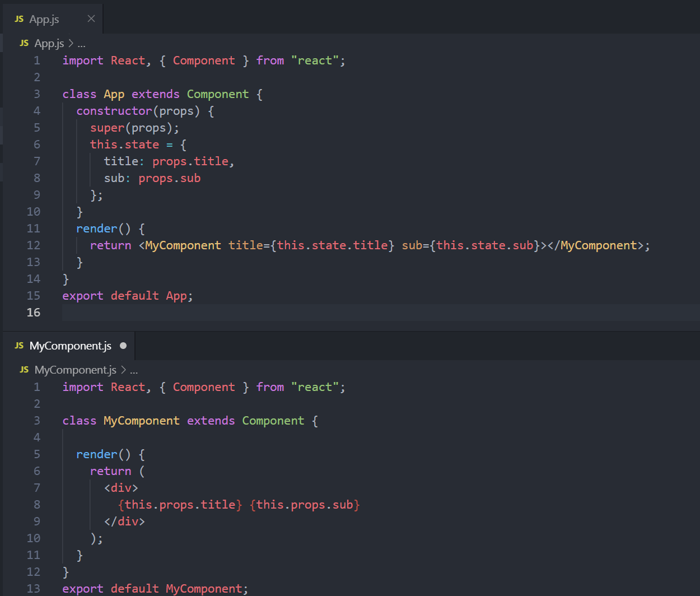Click the closing '</MyComponent>' tag in App.js
Viewport: 700px width, 596px height.
pos(595,245)
